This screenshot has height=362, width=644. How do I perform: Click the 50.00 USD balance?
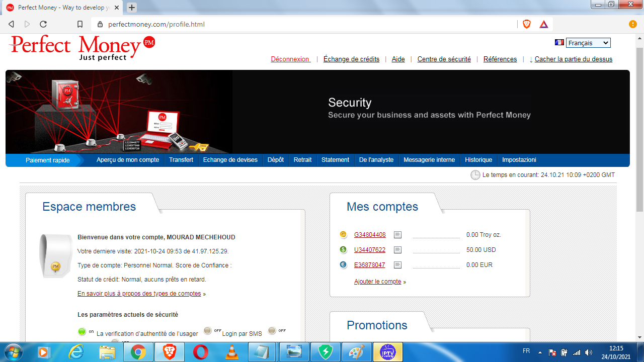(481, 250)
